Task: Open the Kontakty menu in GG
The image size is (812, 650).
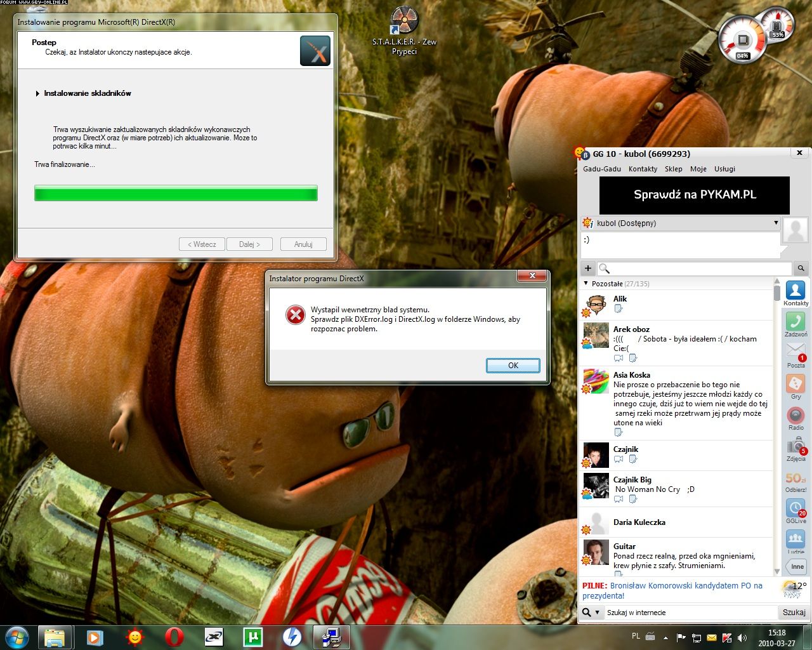Action: (643, 169)
